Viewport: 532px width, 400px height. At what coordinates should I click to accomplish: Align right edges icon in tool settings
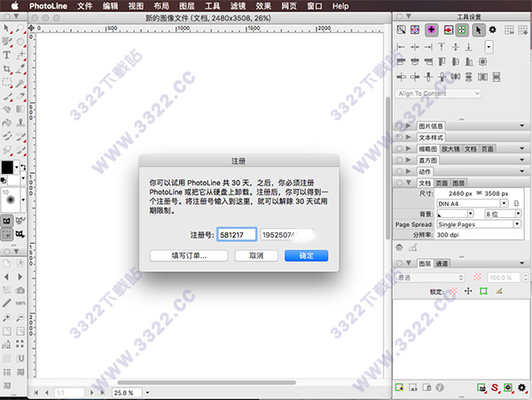[x=428, y=47]
